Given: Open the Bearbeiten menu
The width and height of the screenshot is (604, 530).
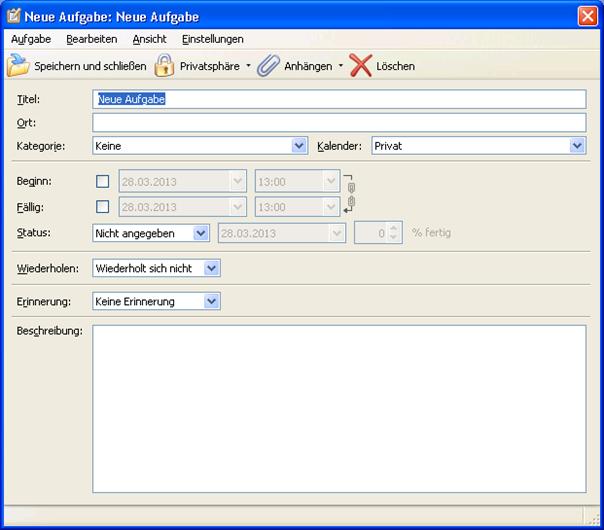Looking at the screenshot, I should coord(92,39).
